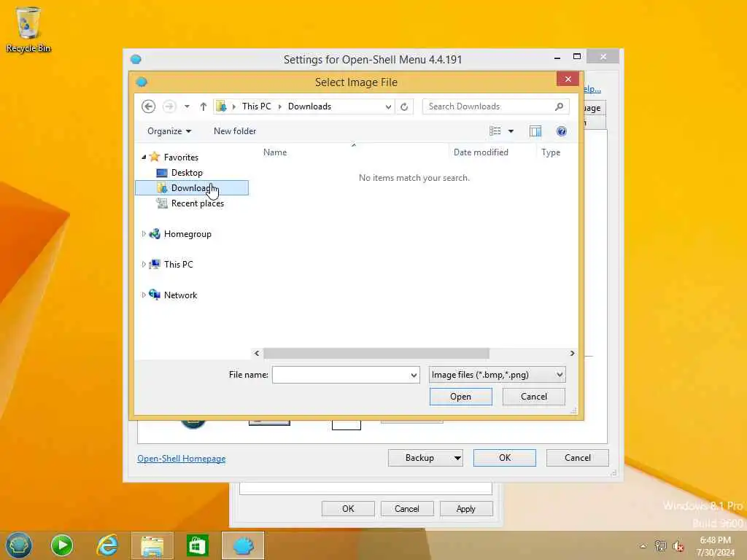
Task: Open the Open-Shell Homepage link
Action: tap(182, 459)
